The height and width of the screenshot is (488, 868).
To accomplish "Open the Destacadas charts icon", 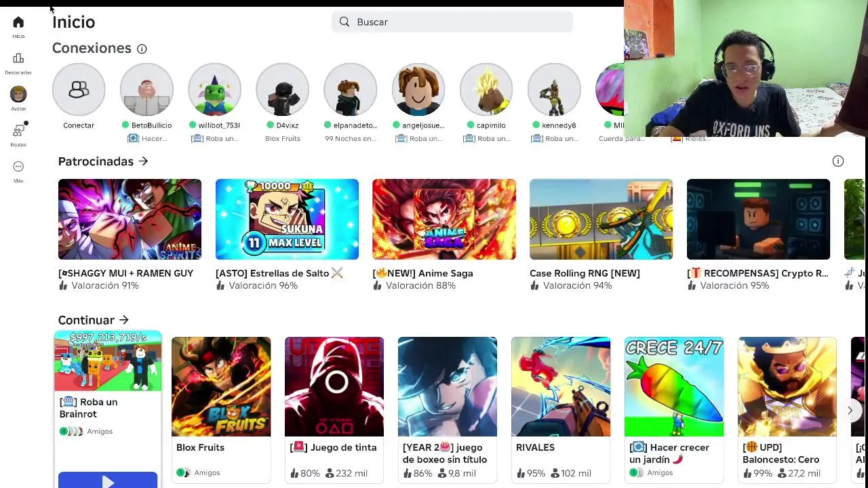I will (18, 58).
